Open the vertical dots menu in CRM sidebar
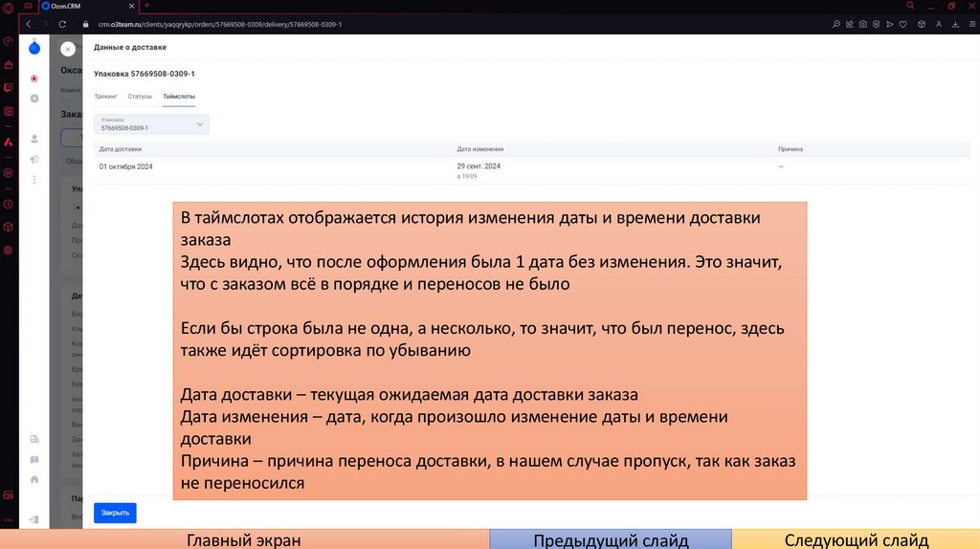 [x=34, y=180]
